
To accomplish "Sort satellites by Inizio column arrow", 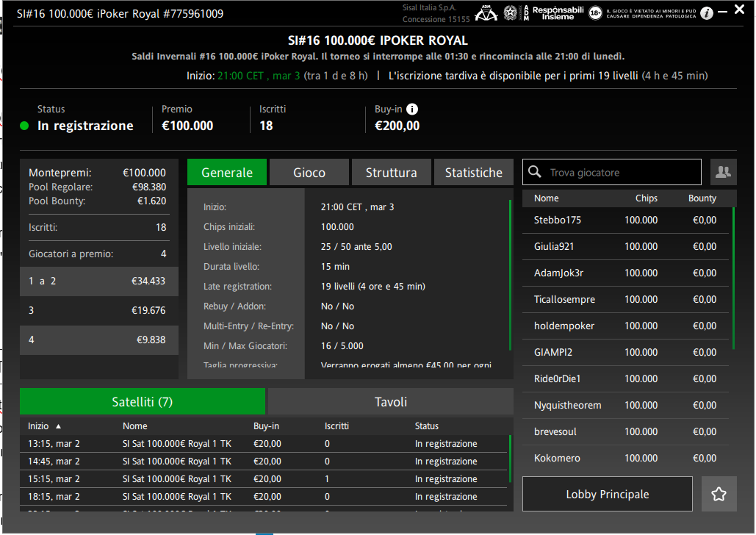I will (x=58, y=426).
